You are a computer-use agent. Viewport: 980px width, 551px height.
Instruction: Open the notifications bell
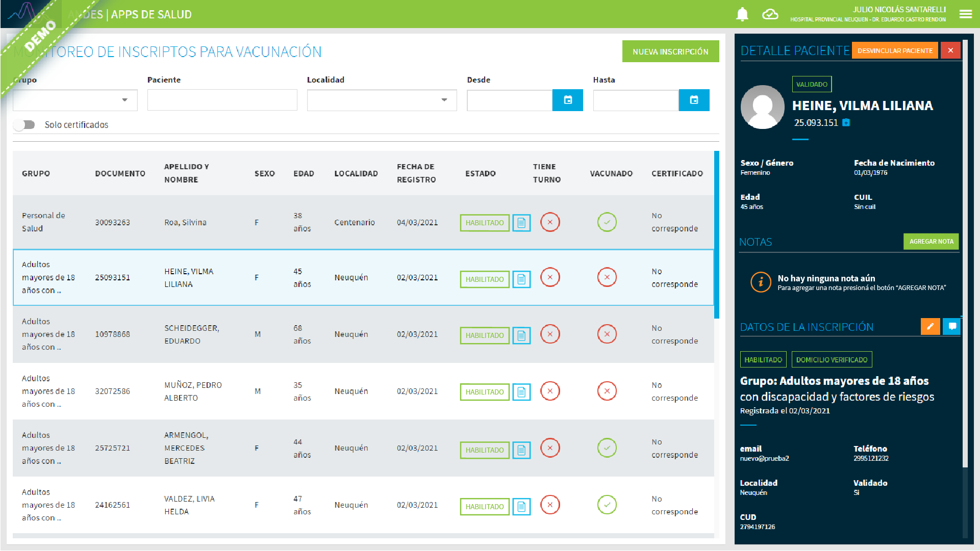(742, 14)
